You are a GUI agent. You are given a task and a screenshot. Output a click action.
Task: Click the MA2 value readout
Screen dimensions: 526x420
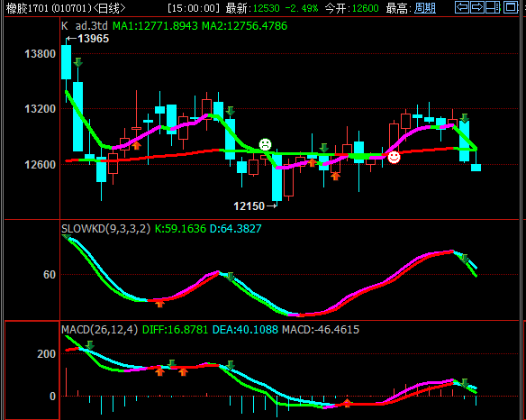pyautogui.click(x=245, y=26)
